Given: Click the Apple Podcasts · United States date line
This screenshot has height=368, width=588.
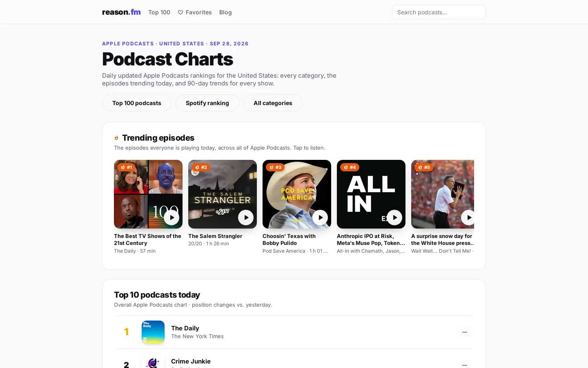Looking at the screenshot, I should pyautogui.click(x=175, y=44).
